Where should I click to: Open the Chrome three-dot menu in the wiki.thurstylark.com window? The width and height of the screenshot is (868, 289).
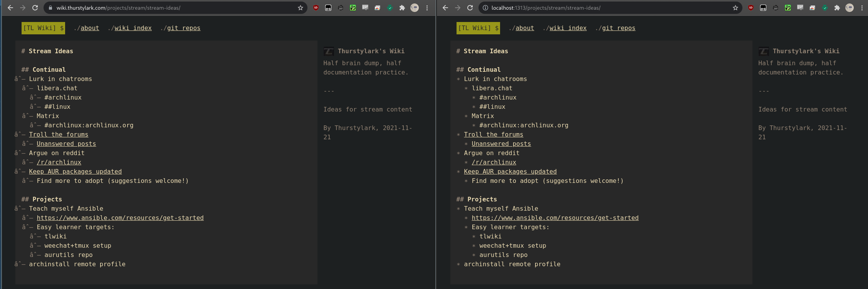click(x=427, y=8)
